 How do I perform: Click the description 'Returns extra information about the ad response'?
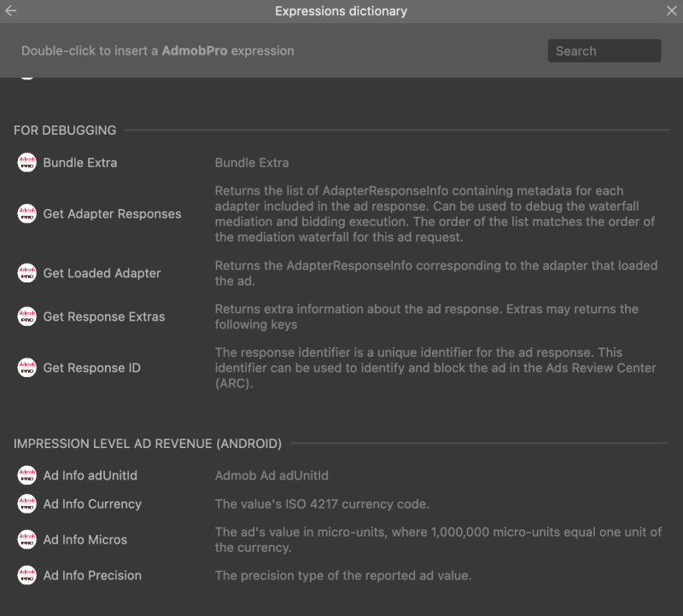[426, 317]
